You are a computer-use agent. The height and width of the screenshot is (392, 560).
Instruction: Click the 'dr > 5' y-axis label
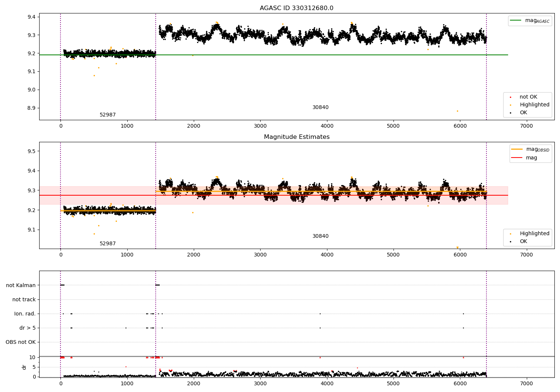[x=28, y=328]
